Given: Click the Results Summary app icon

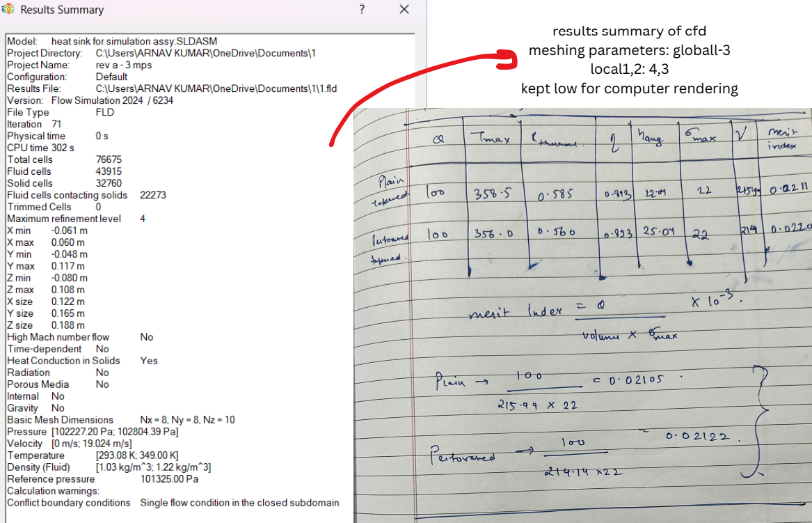Looking at the screenshot, I should (x=8, y=9).
